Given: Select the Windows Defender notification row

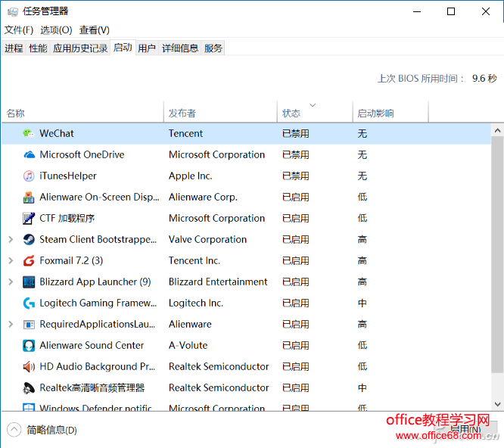Looking at the screenshot, I should pos(246,407).
